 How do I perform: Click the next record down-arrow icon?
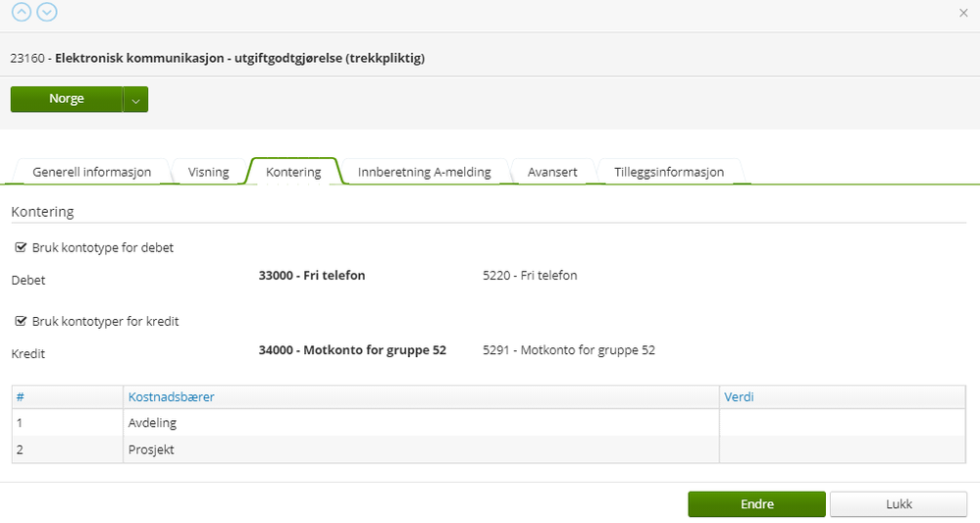[x=46, y=12]
